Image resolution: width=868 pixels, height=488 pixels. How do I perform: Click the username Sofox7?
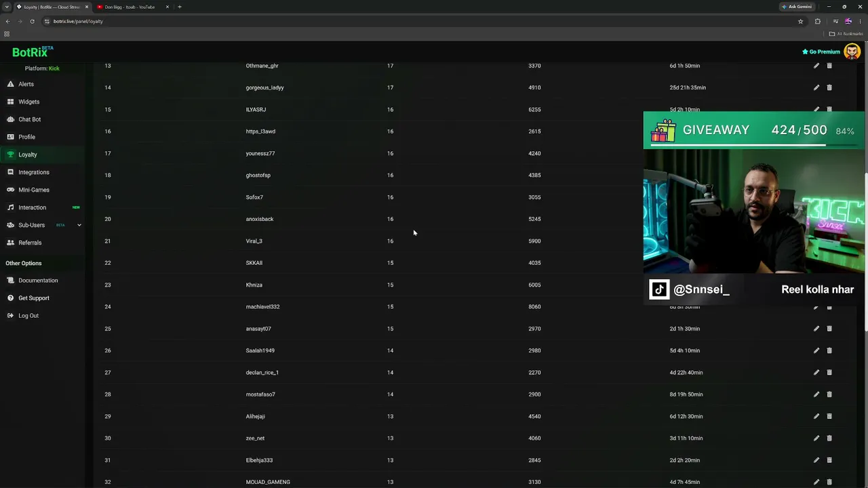[254, 197]
